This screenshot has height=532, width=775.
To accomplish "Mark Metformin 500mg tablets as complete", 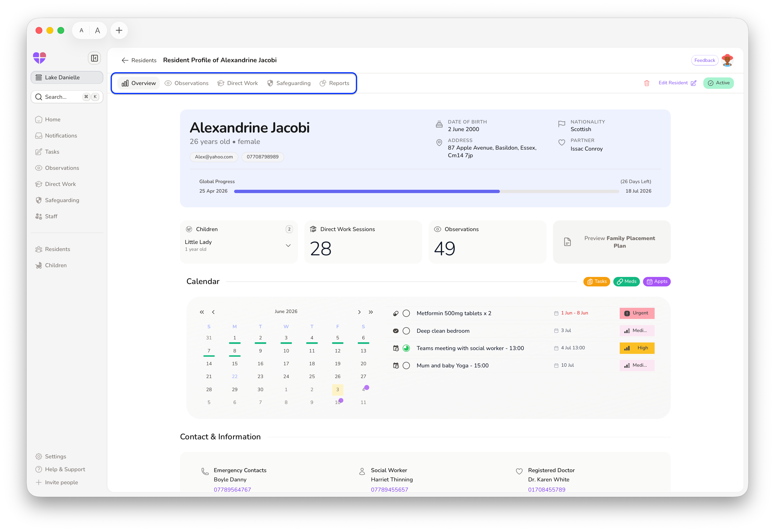I will coord(406,313).
